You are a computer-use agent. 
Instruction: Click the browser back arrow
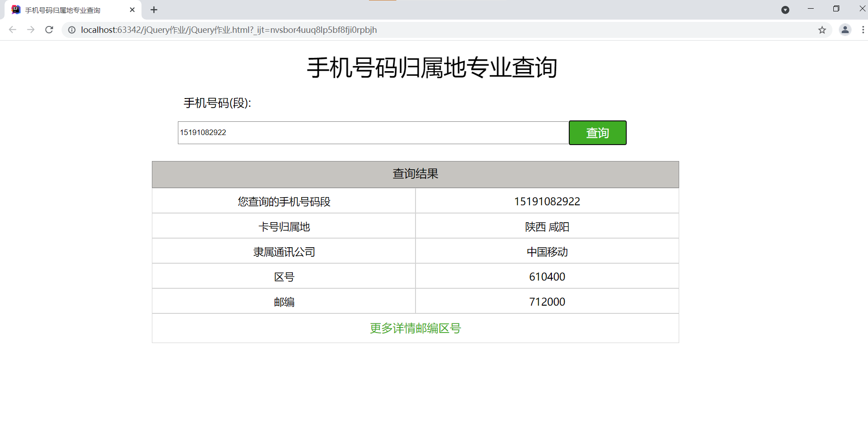(12, 30)
